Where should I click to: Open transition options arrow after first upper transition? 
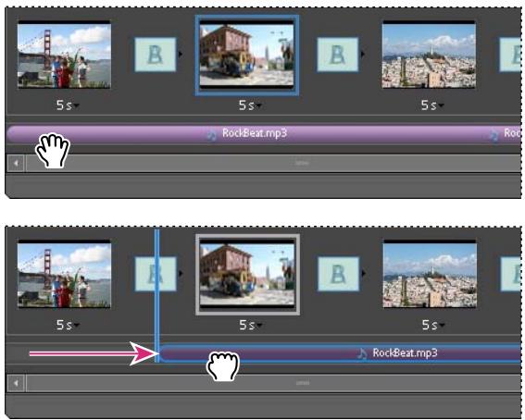pyautogui.click(x=181, y=54)
